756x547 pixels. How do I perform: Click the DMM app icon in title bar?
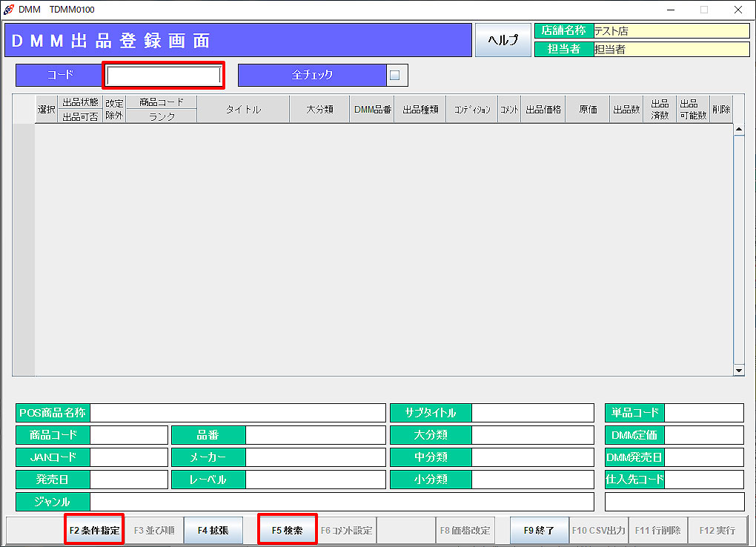9,10
